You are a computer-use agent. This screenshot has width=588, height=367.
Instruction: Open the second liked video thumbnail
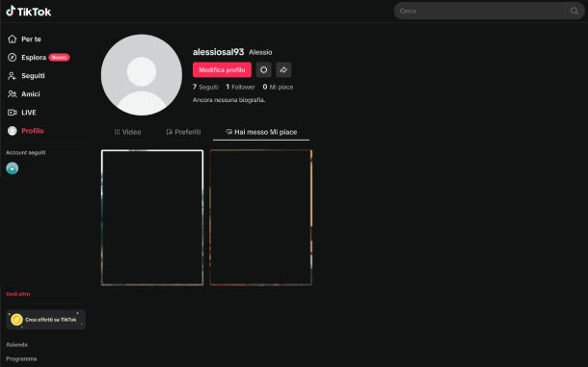(260, 218)
